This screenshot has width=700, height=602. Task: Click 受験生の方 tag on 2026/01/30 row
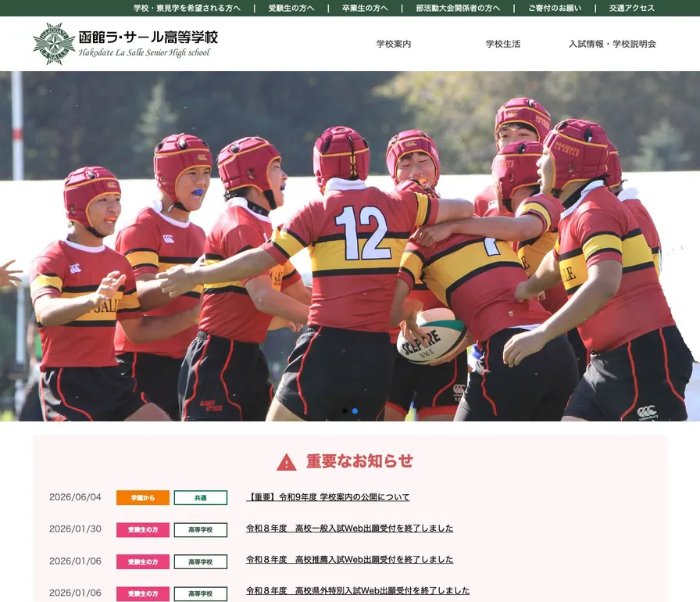pos(143,529)
